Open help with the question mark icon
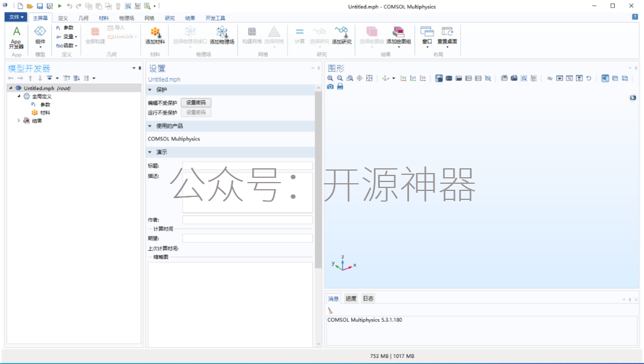 click(x=635, y=17)
